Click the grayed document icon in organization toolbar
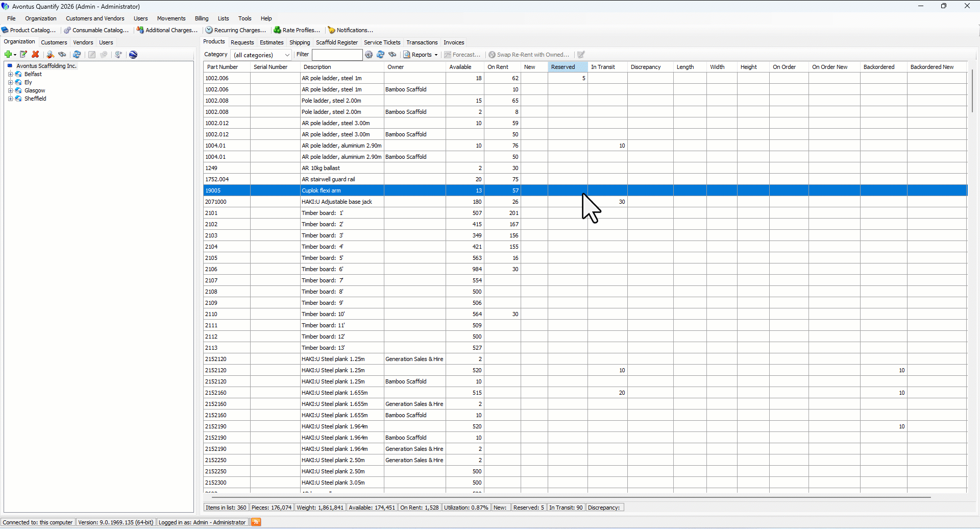980x529 pixels. tap(92, 55)
